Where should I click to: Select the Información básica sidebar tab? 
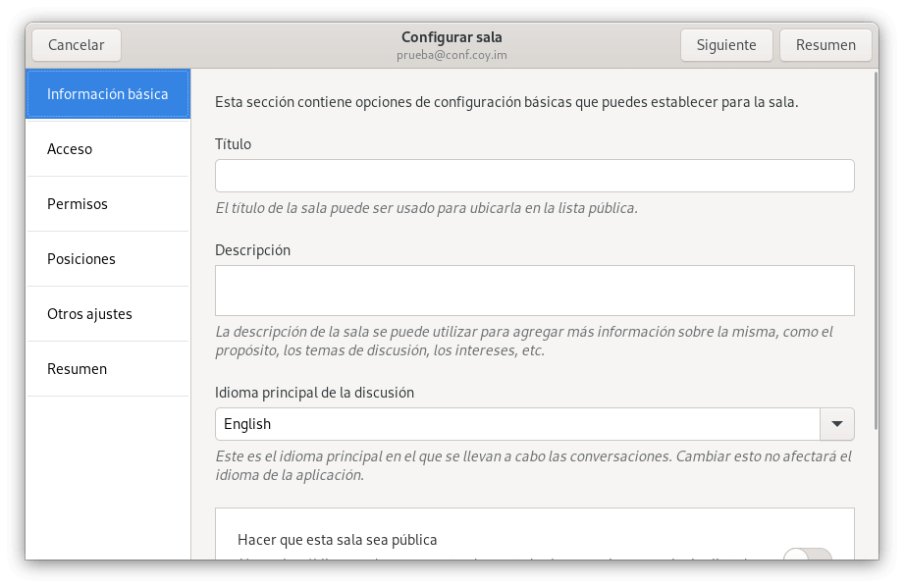click(108, 94)
